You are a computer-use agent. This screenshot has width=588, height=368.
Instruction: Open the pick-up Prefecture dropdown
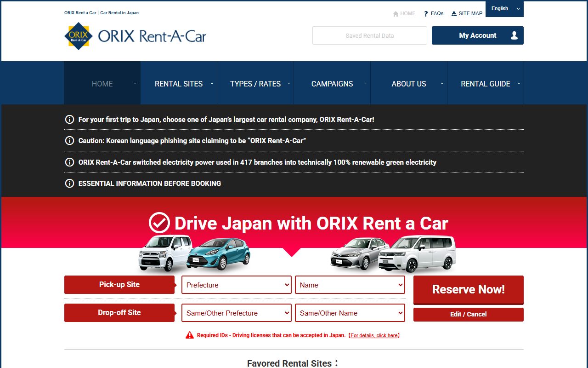coord(237,285)
